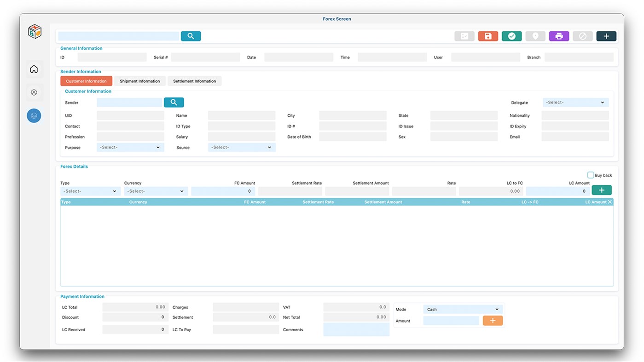Open the Settlement Information tab
The width and height of the screenshot is (644, 362).
[194, 80]
